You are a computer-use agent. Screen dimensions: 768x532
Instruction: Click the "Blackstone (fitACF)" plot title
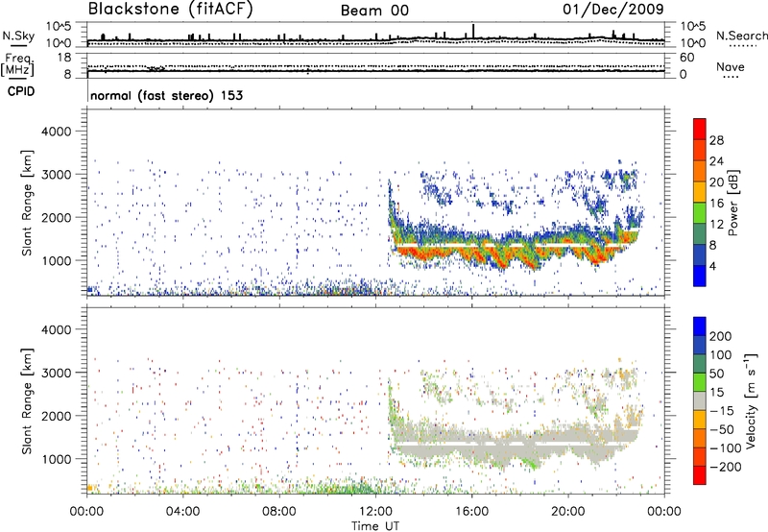[x=171, y=10]
